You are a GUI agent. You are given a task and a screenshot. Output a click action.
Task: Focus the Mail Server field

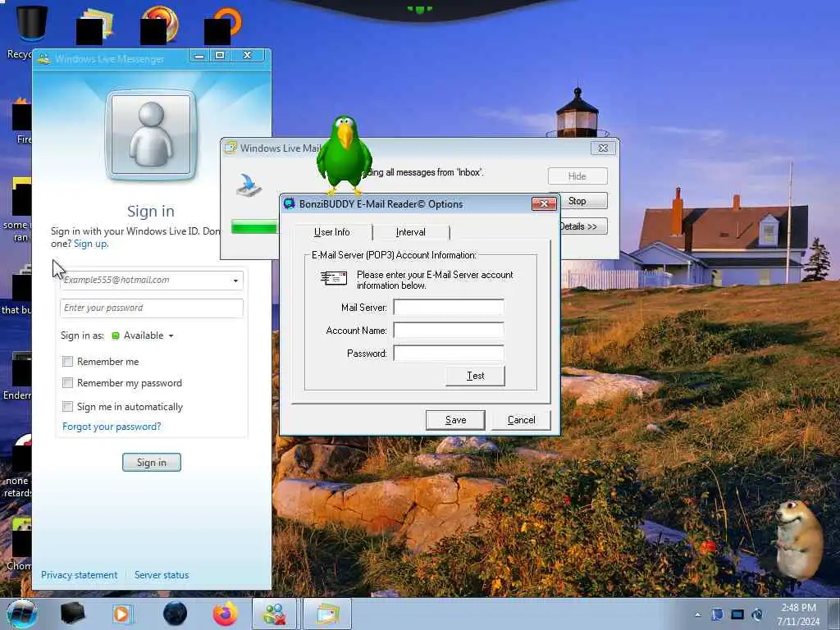449,308
